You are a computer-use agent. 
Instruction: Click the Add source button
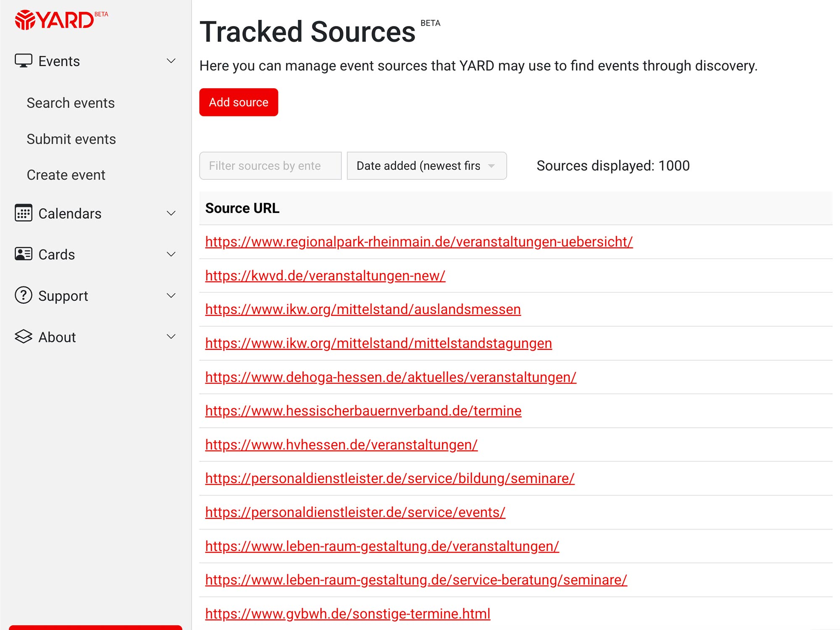[238, 102]
